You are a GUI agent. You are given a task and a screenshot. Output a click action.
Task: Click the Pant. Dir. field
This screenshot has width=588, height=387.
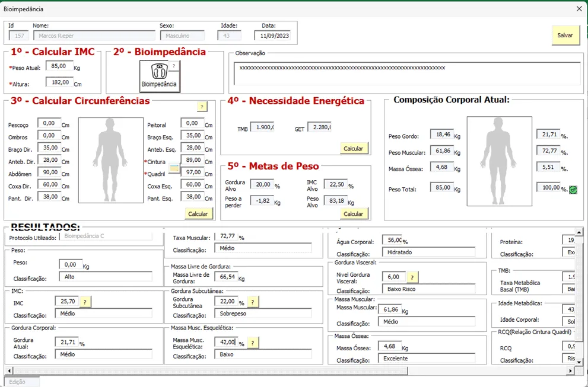[49, 197]
